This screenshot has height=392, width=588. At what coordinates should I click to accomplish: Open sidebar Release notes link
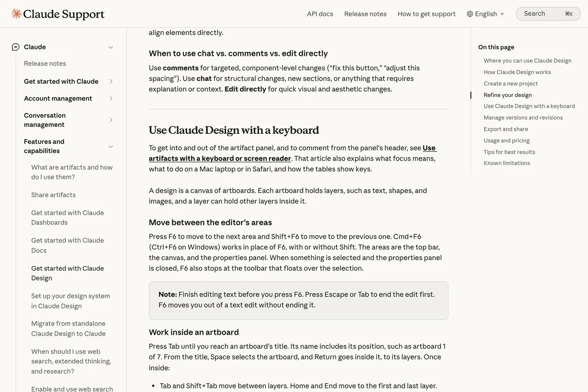tap(45, 64)
